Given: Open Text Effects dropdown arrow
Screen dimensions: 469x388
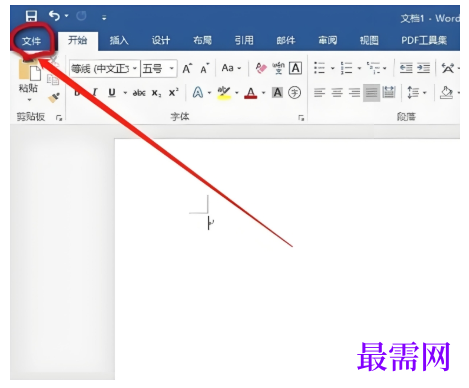Looking at the screenshot, I should (x=209, y=93).
